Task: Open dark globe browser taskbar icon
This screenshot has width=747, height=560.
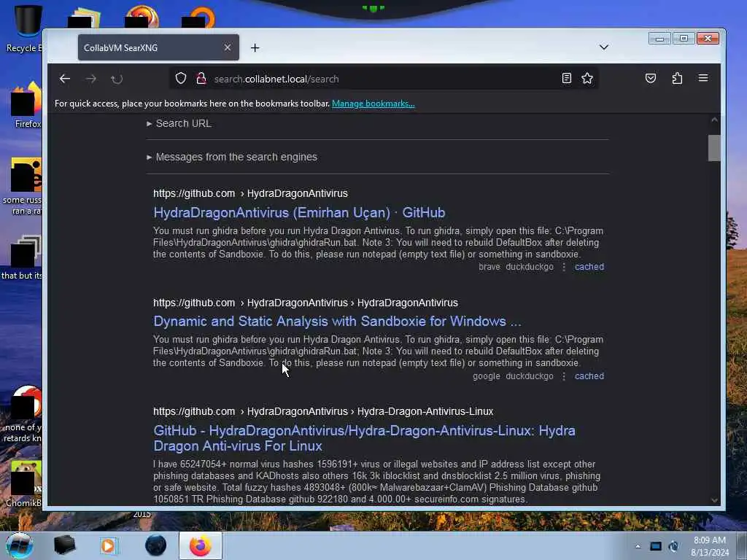Action: coord(156,545)
